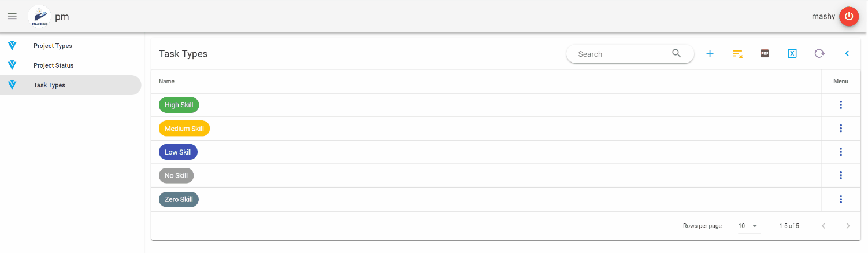Click the pm app logo
This screenshot has height=253, width=868.
pos(39,16)
